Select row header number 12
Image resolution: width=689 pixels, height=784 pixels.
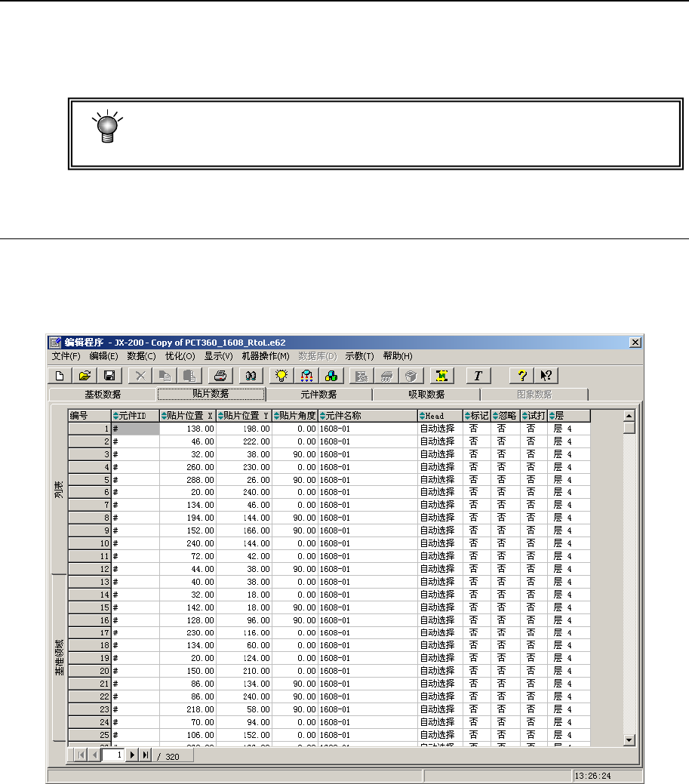[90, 569]
